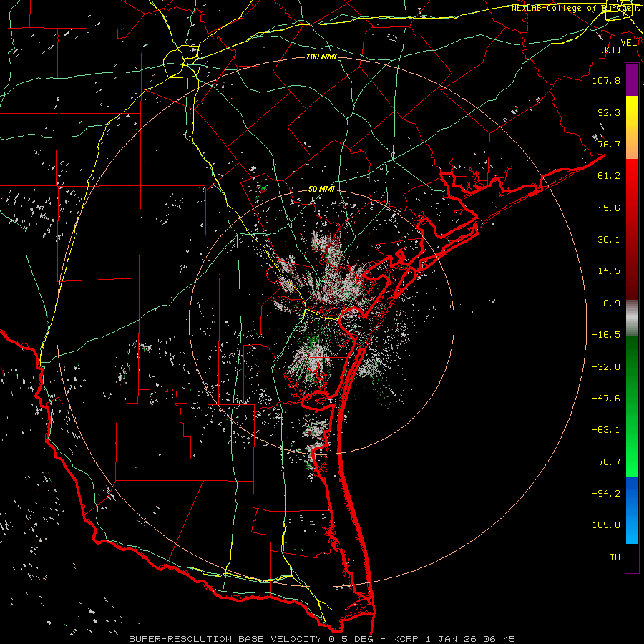
Task: Click the Super-Resolution Base Velocity caption
Action: [x=322, y=639]
